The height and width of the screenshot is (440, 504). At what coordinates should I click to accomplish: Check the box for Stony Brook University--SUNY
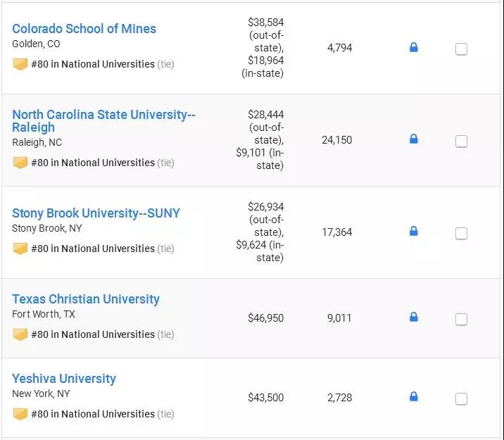pyautogui.click(x=461, y=234)
